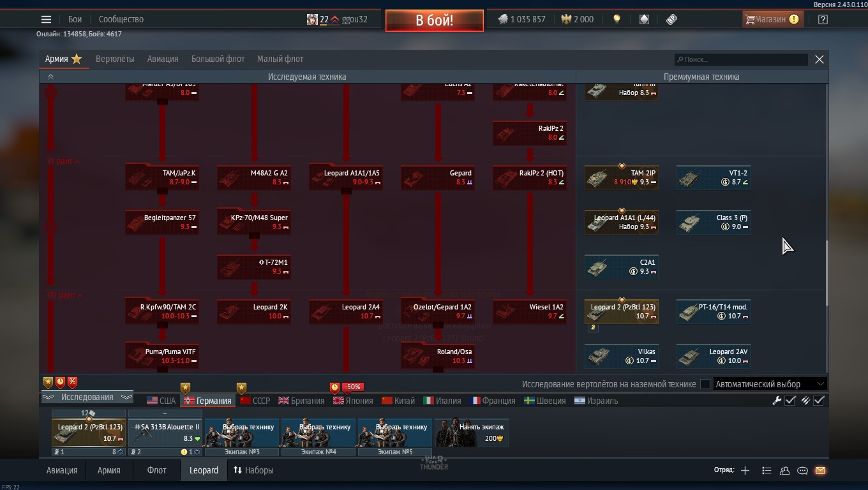Open the Магазин shop button

[x=772, y=19]
